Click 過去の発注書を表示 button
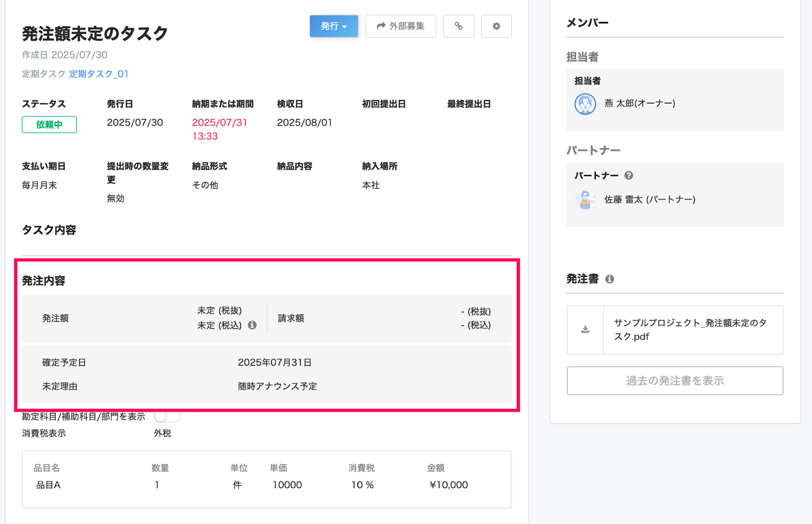Image resolution: width=812 pixels, height=524 pixels. point(675,380)
